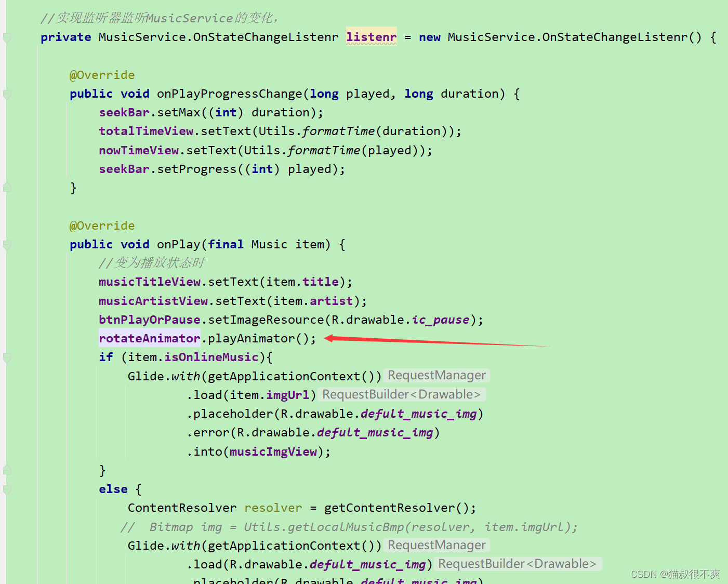Collapse the onPlay method fold marker
The image size is (728, 584).
pos(7,245)
